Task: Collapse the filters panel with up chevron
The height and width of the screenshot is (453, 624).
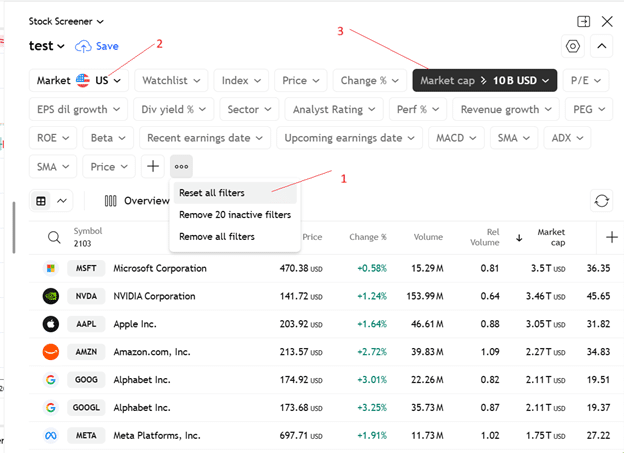Action: pyautogui.click(x=602, y=46)
